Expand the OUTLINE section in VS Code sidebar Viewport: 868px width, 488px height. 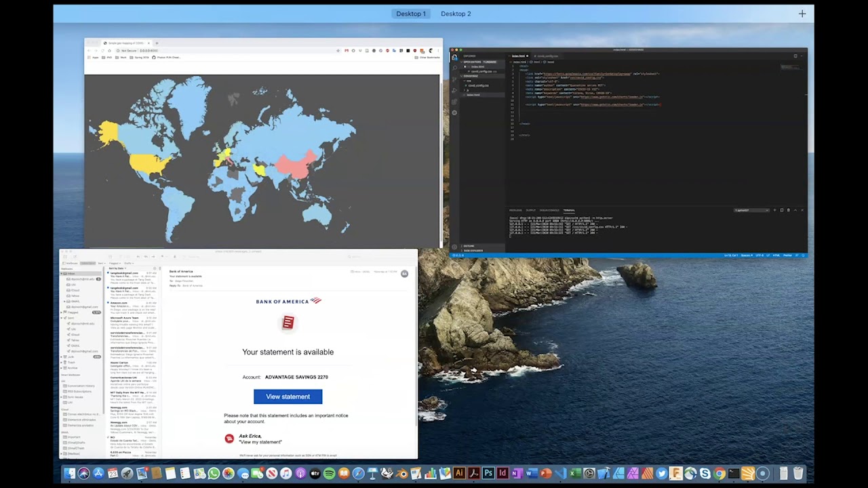pos(469,246)
